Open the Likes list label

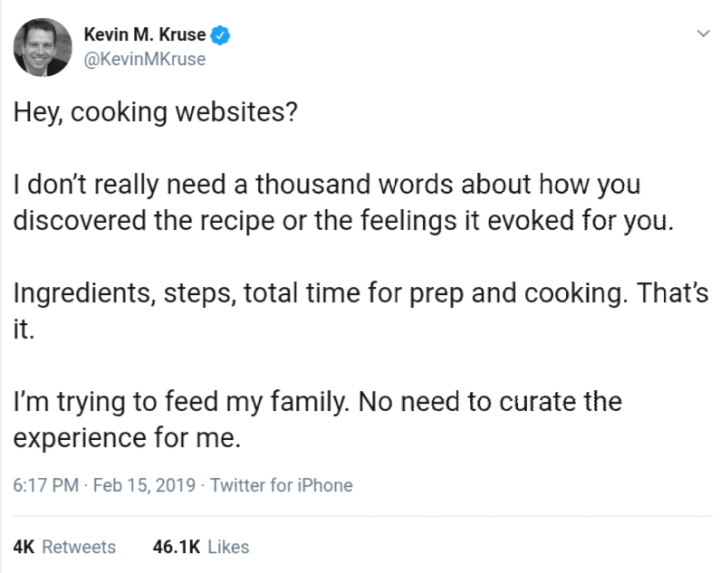229,547
